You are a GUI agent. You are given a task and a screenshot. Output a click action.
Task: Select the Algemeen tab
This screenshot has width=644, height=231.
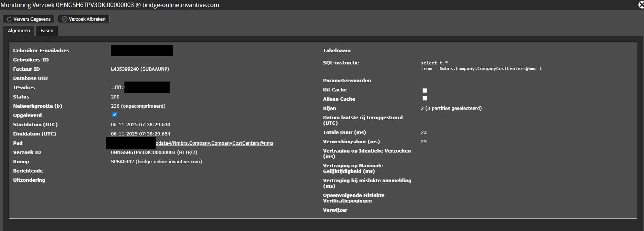point(19,31)
